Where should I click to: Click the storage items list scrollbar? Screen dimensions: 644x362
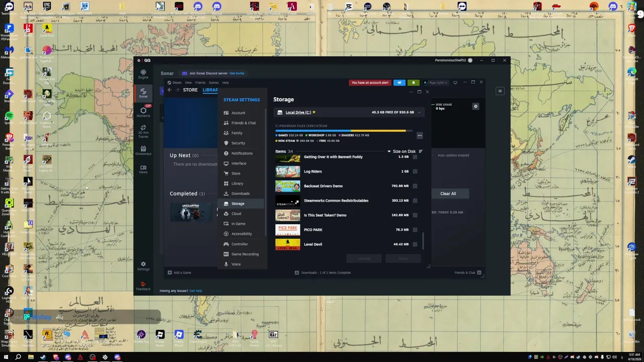(x=423, y=240)
